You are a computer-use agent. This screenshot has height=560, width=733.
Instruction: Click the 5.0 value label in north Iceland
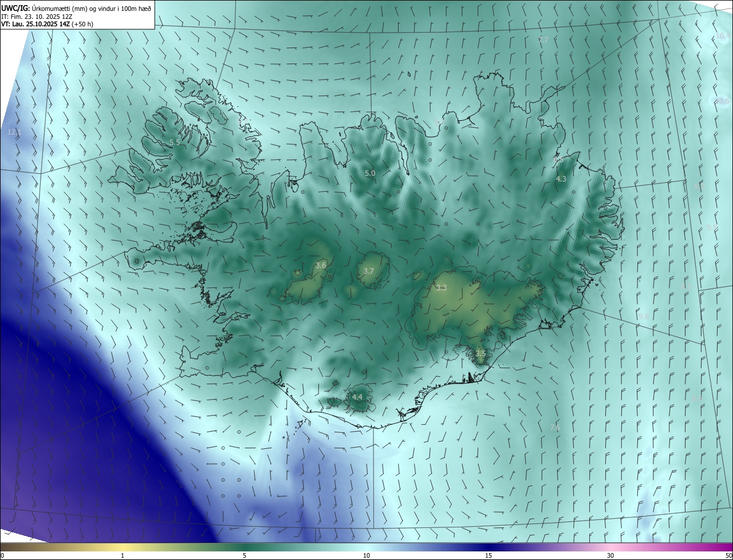[x=370, y=173]
